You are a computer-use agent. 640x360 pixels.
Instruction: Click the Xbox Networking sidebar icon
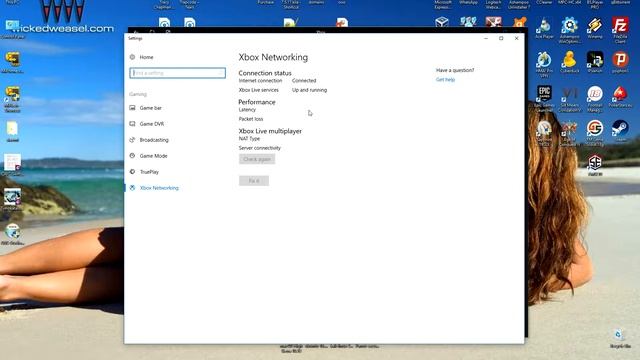click(132, 188)
